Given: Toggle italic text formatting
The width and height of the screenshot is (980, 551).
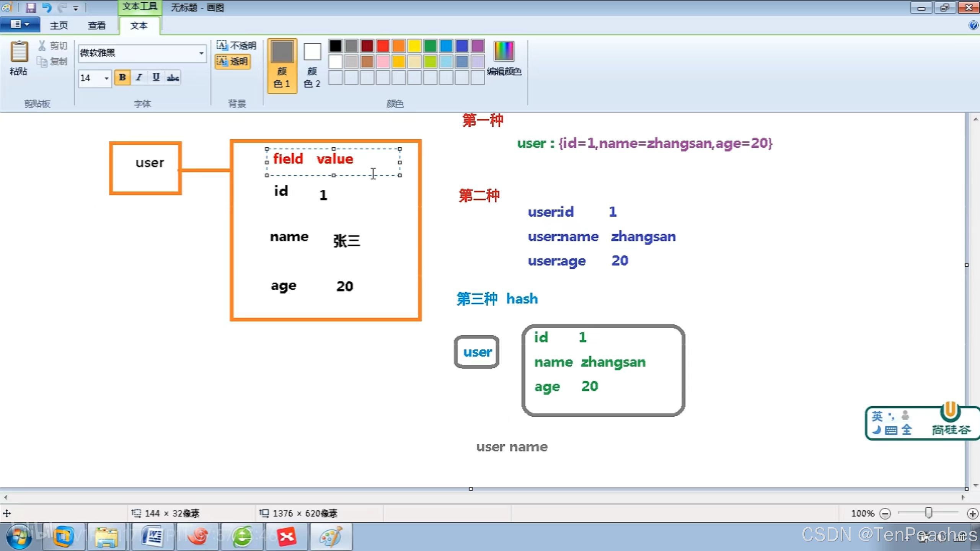Looking at the screenshot, I should coord(139,78).
